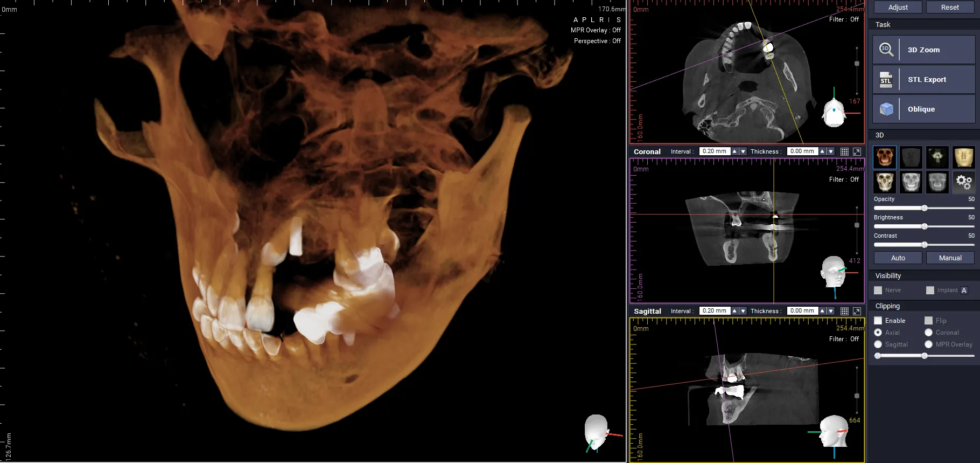This screenshot has height=463, width=980.
Task: Select MPR Overlay clipping option
Action: (x=929, y=344)
